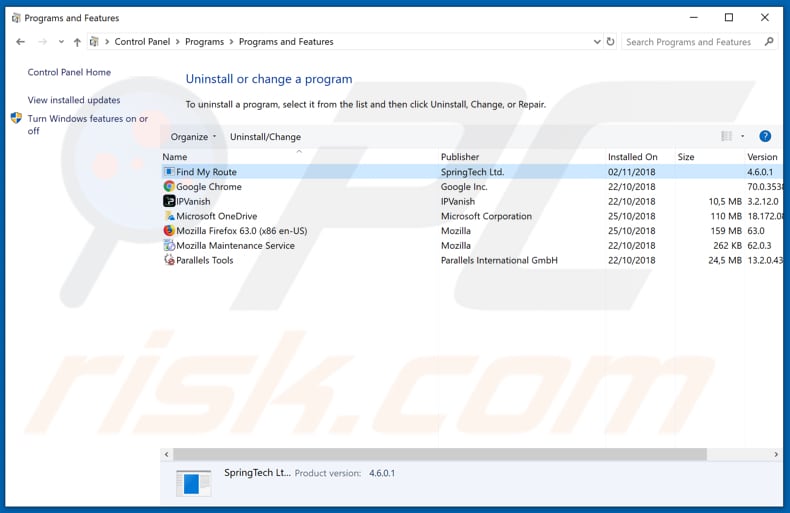Maximize the Programs and Features window
The width and height of the screenshot is (790, 513).
click(729, 18)
